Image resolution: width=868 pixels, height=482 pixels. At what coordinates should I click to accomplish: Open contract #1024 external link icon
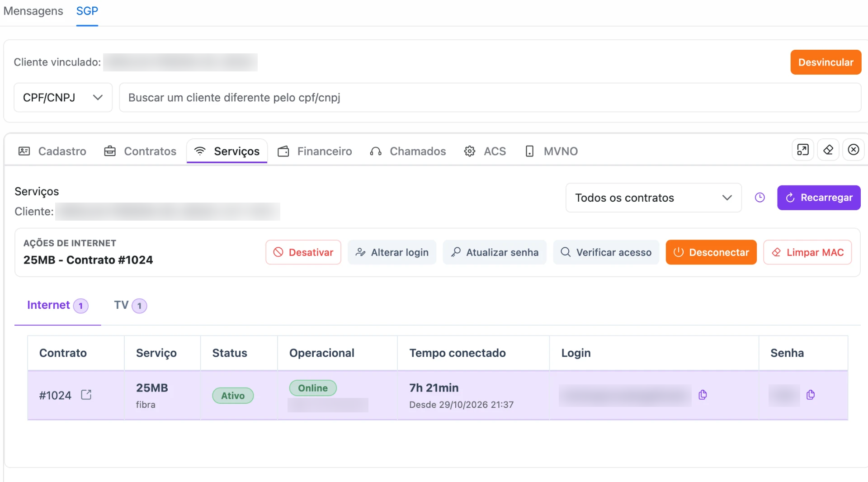pos(86,395)
